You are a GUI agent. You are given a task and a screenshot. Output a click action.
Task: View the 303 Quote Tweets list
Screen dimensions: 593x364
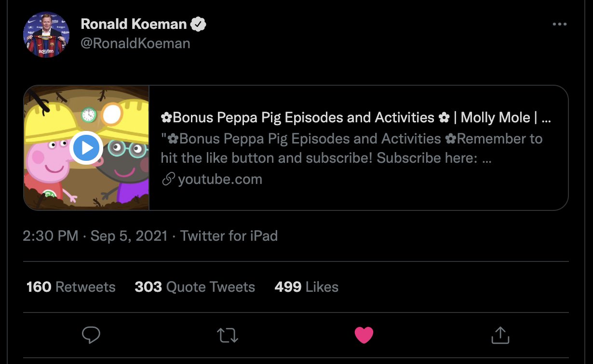pyautogui.click(x=195, y=287)
